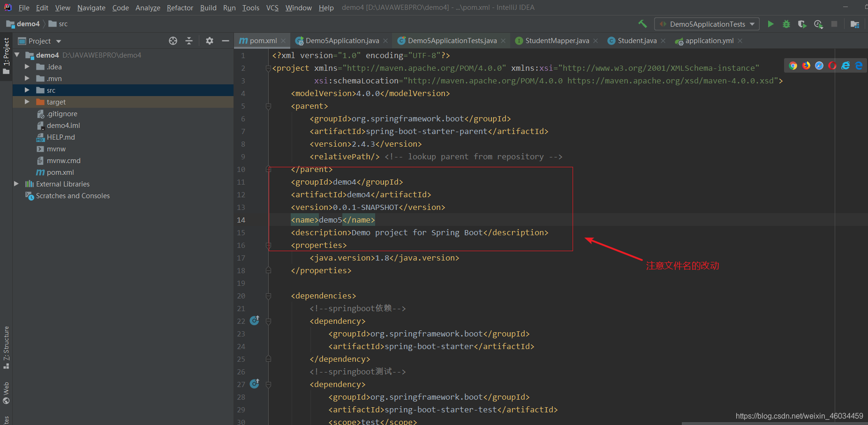868x425 pixels.
Task: Close the Student.java editor tab
Action: pyautogui.click(x=663, y=41)
